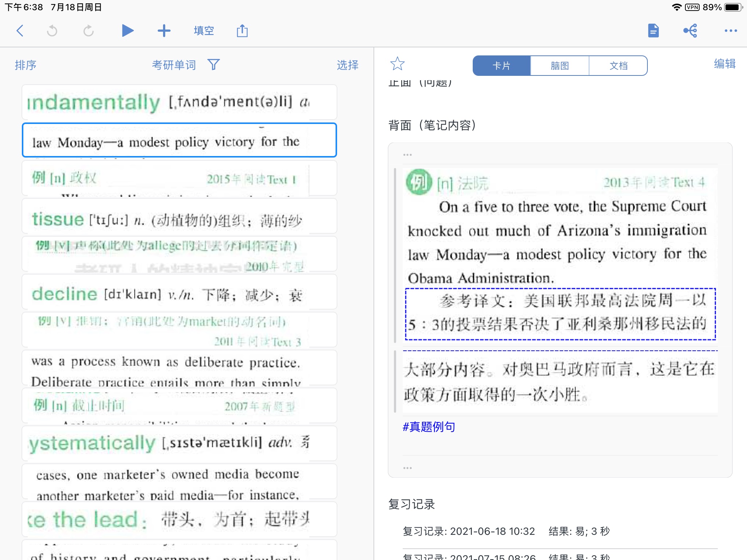
Task: Open the 例 [n] 政权 2015 card
Action: (x=179, y=178)
